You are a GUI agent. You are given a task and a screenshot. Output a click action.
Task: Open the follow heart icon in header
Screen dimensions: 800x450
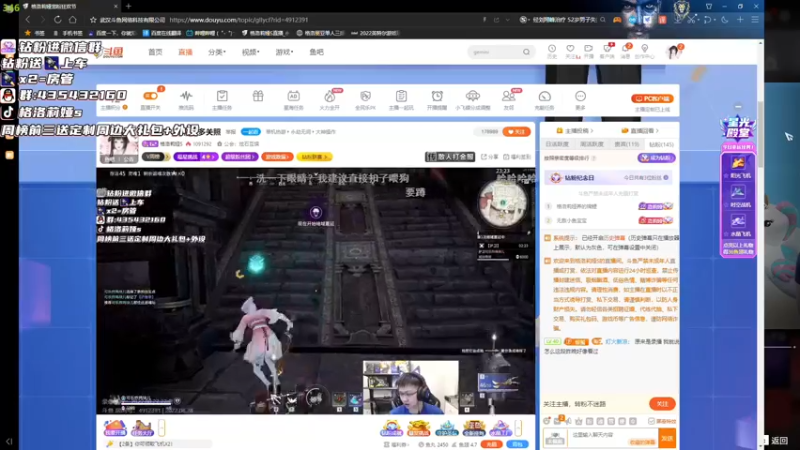(x=570, y=49)
